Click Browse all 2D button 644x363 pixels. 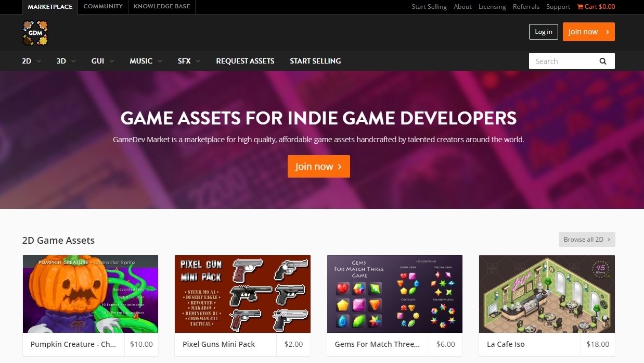point(587,240)
